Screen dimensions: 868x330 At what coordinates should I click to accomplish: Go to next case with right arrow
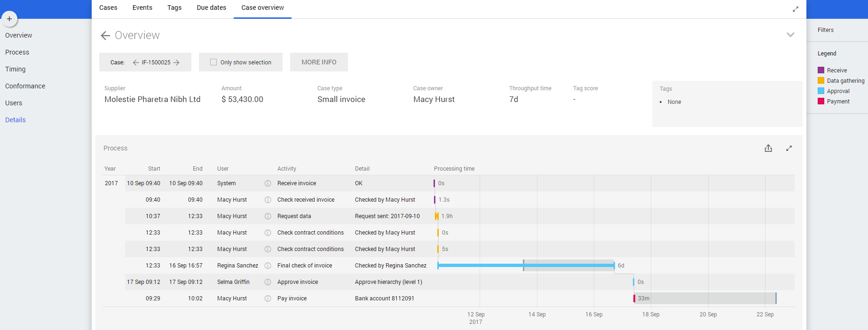click(x=176, y=63)
